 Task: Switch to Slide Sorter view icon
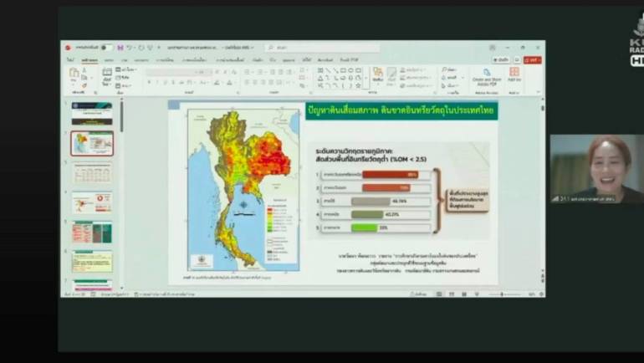451,294
